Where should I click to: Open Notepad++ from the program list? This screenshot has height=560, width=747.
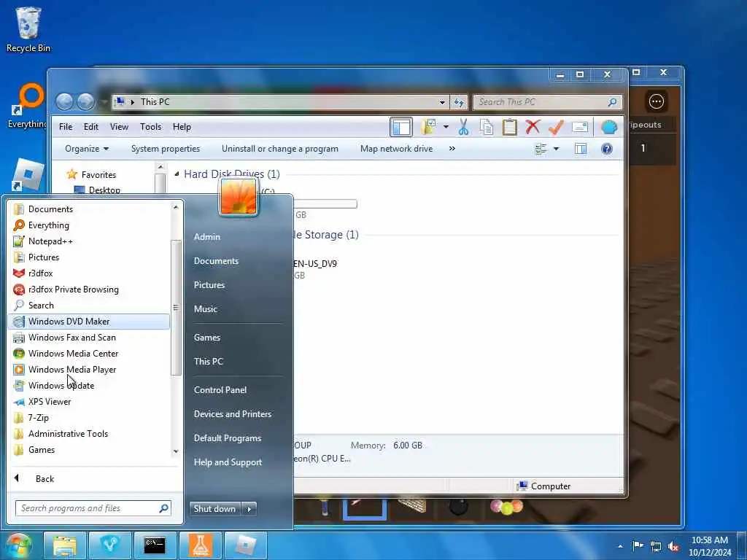[89, 241]
